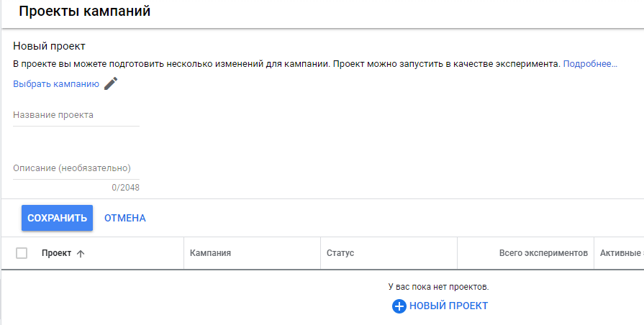
Task: Click the pencil edit icon beside campaign selector
Action: point(110,84)
